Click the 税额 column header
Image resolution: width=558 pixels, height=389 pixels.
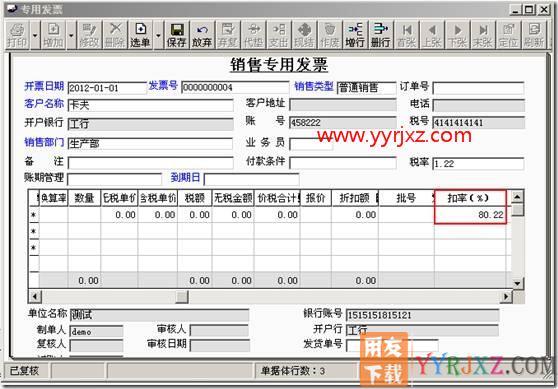(x=195, y=198)
